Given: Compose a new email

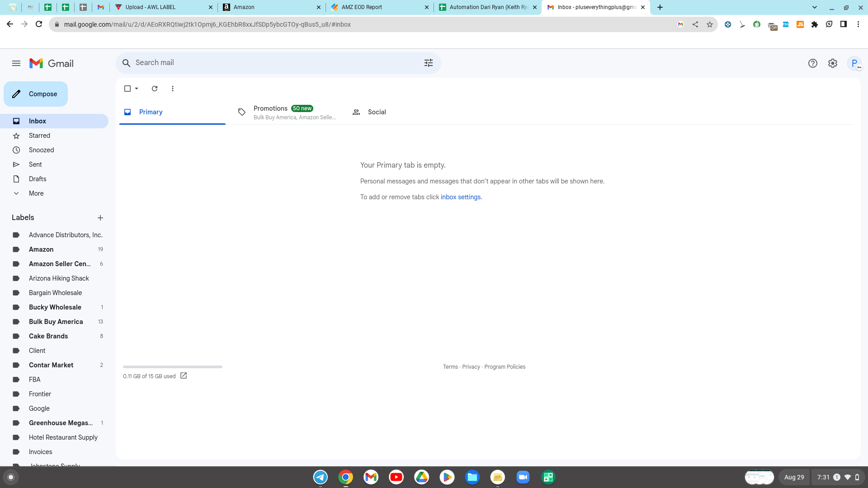Looking at the screenshot, I should click(x=36, y=94).
